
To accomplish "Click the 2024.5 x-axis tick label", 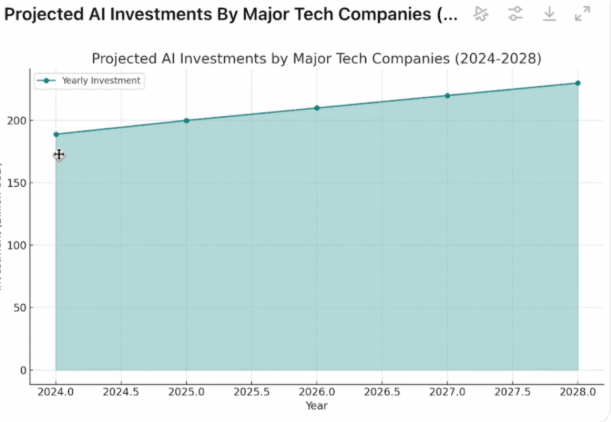I will 121,392.
